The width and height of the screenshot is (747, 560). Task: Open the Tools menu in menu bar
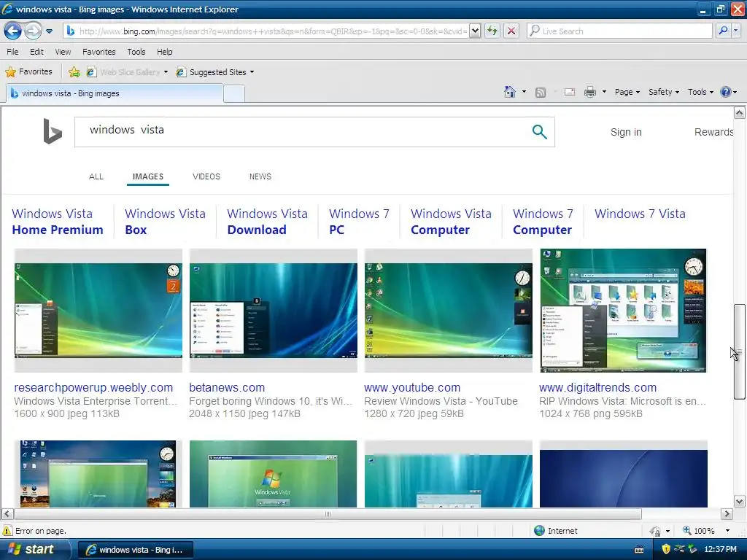pos(136,52)
